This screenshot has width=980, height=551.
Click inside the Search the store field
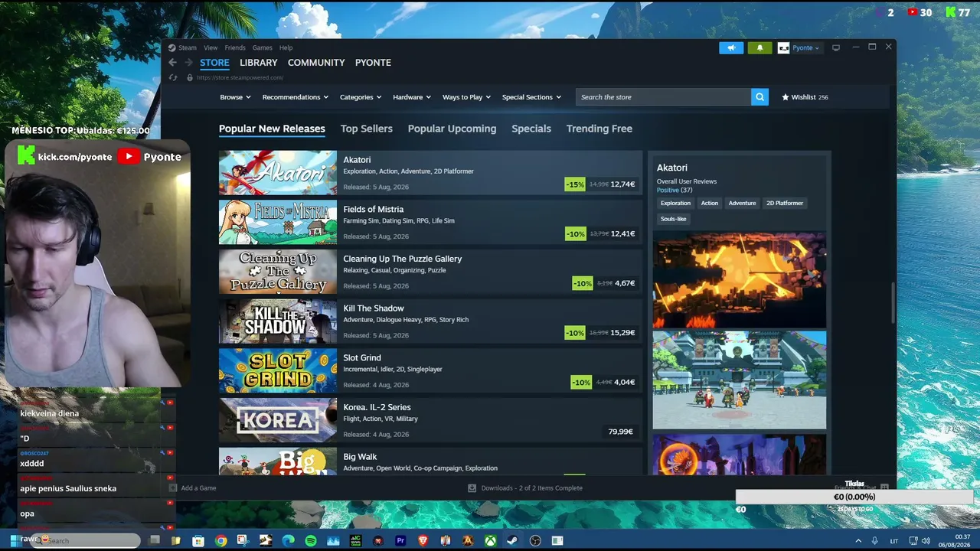663,97
